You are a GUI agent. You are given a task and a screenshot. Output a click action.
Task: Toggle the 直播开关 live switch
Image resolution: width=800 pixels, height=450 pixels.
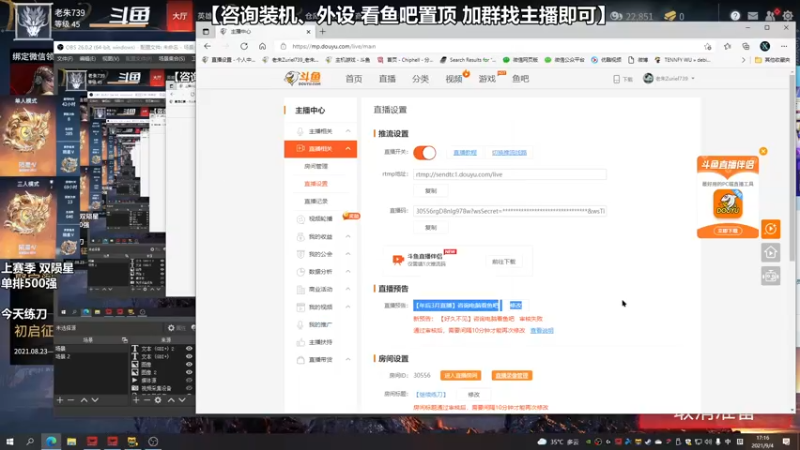click(x=424, y=153)
